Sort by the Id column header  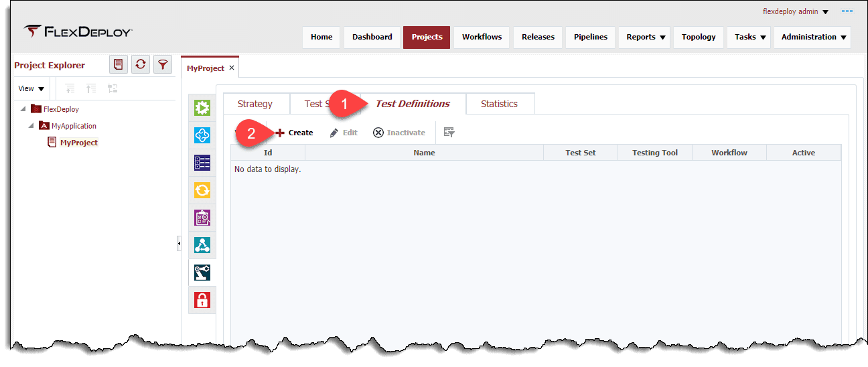pyautogui.click(x=268, y=153)
